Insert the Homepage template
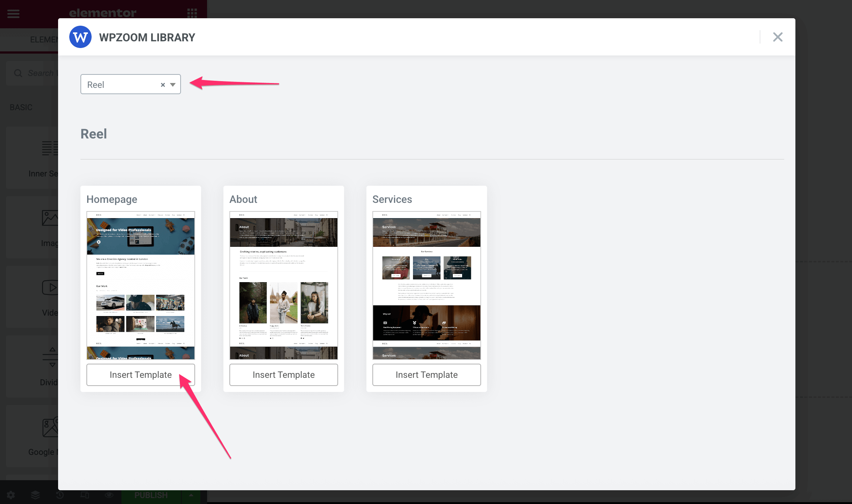852x504 pixels. 140,375
